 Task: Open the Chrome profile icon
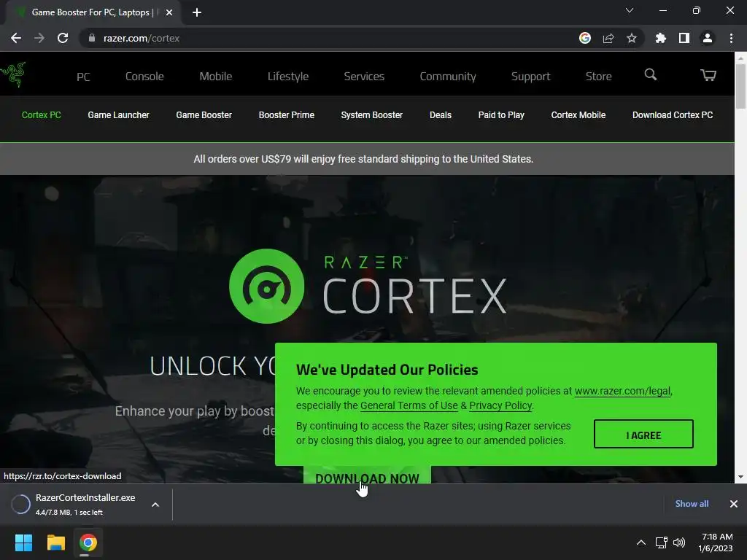pyautogui.click(x=708, y=38)
